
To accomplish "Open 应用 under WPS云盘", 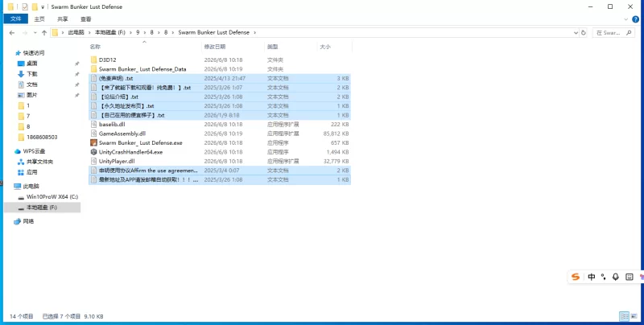I will 32,172.
